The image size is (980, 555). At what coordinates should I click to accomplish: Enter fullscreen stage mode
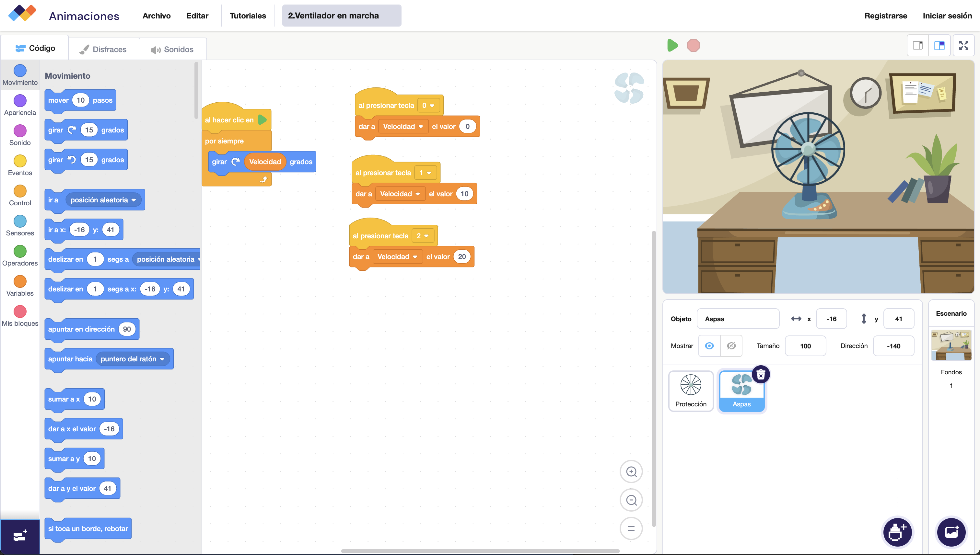[963, 45]
